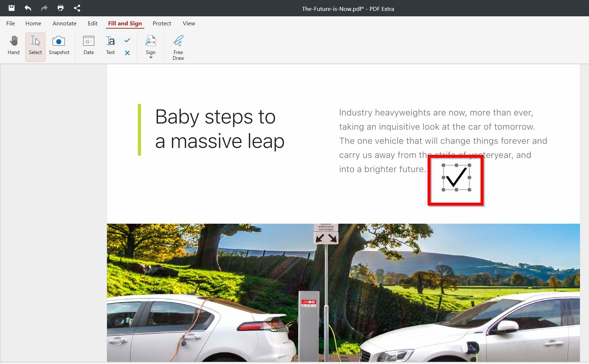The image size is (589, 364).
Task: Select the cross mark fill tool
Action: click(x=127, y=53)
